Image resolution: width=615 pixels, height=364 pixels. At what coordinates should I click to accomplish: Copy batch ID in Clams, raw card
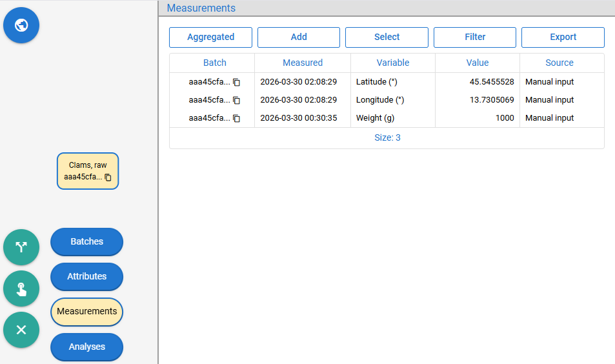[x=108, y=177]
